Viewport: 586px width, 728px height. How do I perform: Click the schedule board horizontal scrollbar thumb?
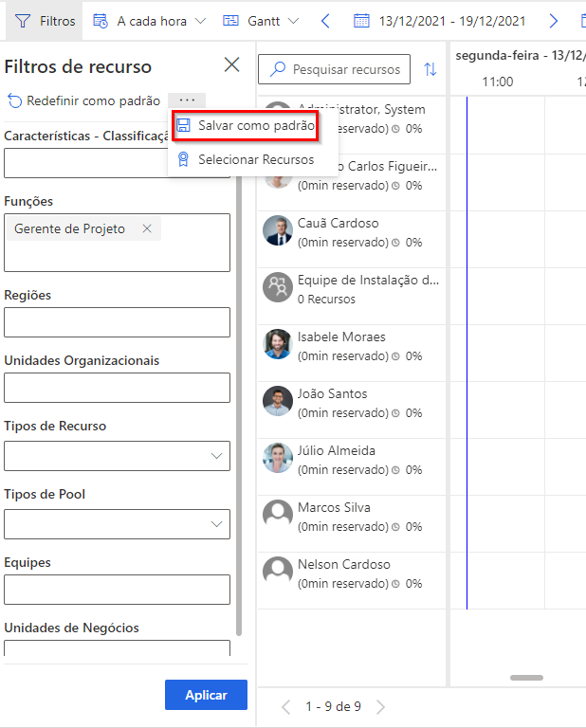pyautogui.click(x=526, y=678)
